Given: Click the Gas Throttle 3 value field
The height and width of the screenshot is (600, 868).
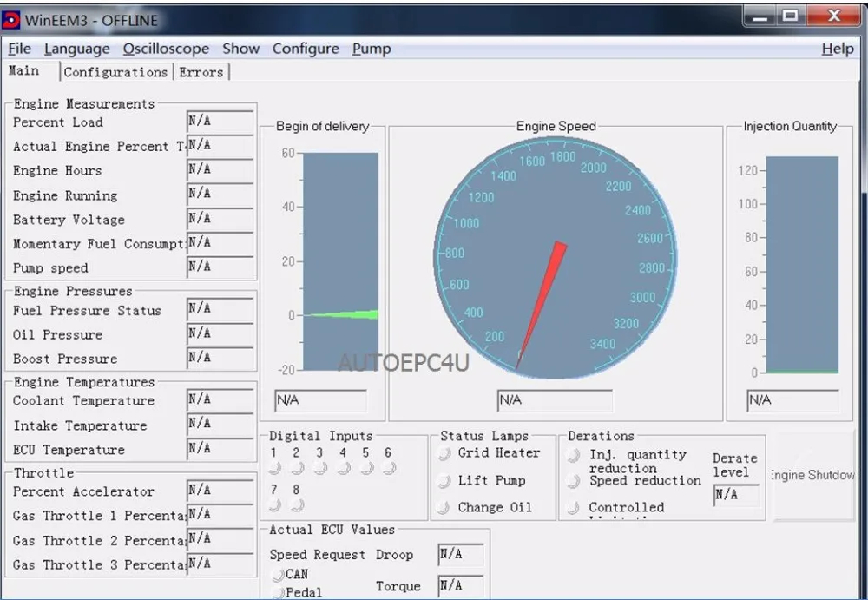Looking at the screenshot, I should pos(220,564).
